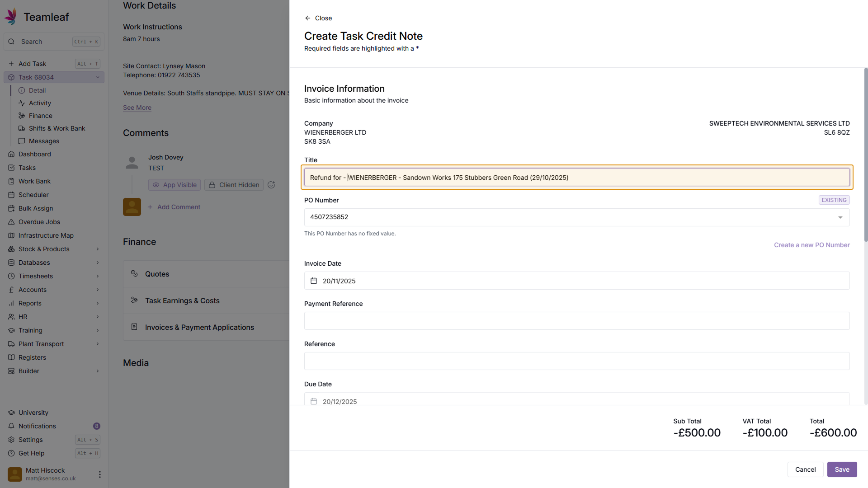Click the Save button
Screen dimensions: 868x488
842,469
